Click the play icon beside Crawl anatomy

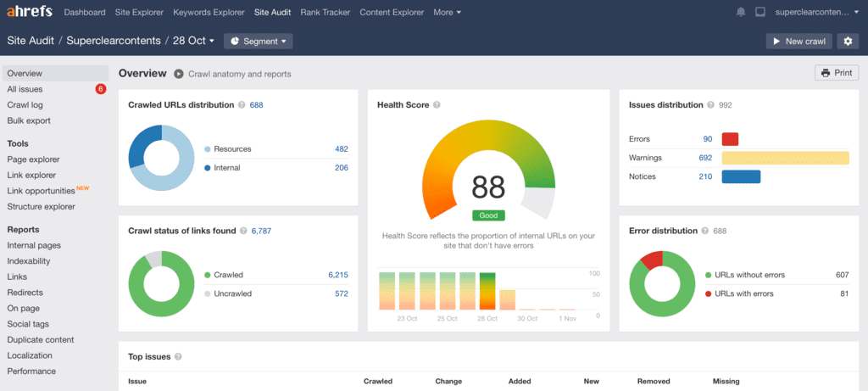point(179,74)
